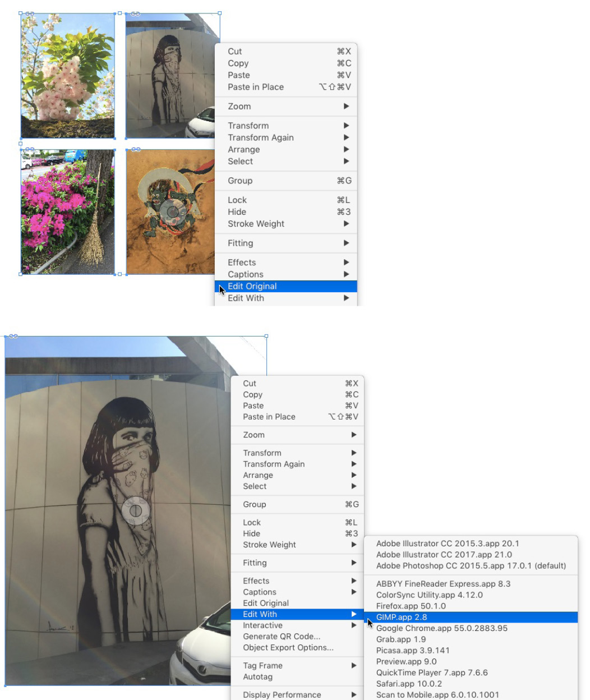Edit with Adobe Photoshop CC 2015.5.app (default)

pyautogui.click(x=471, y=565)
